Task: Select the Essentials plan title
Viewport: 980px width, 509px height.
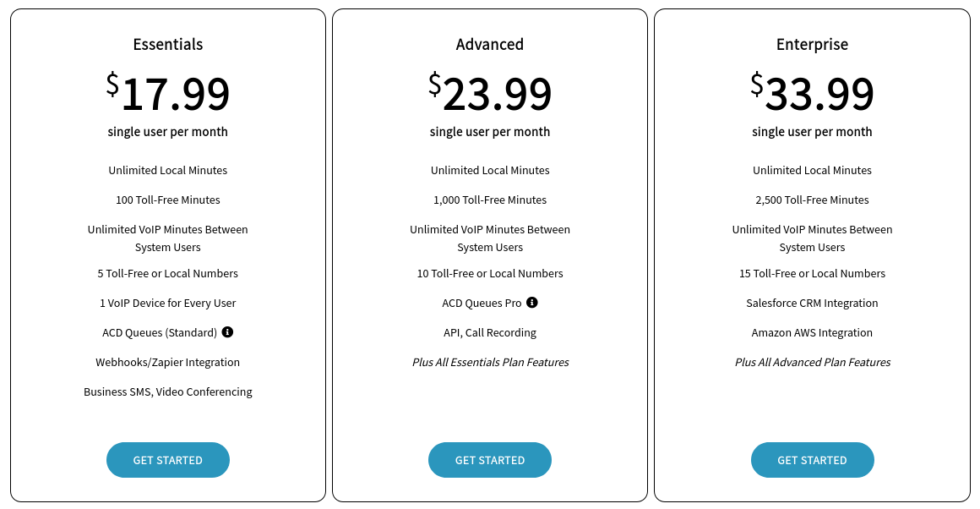Action: pyautogui.click(x=168, y=45)
